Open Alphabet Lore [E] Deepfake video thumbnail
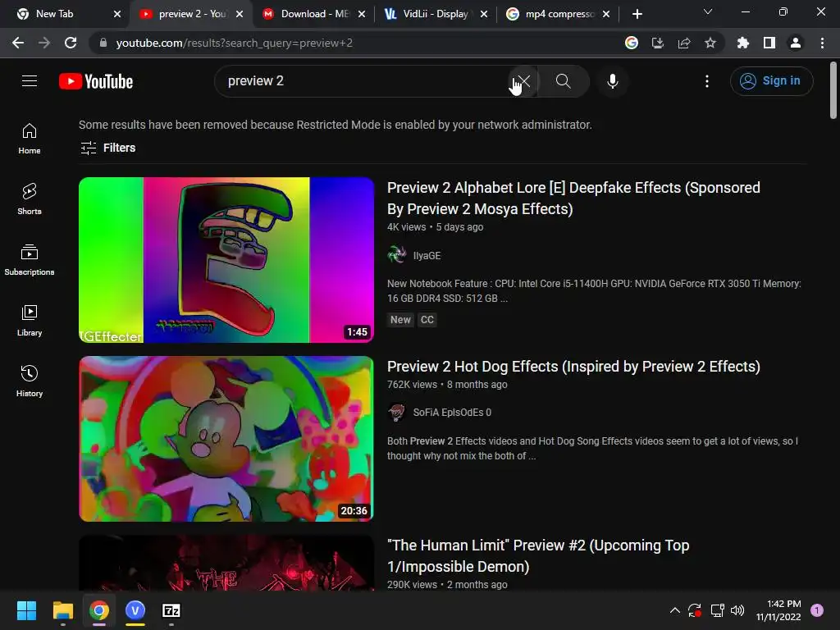The height and width of the screenshot is (630, 840). point(226,260)
